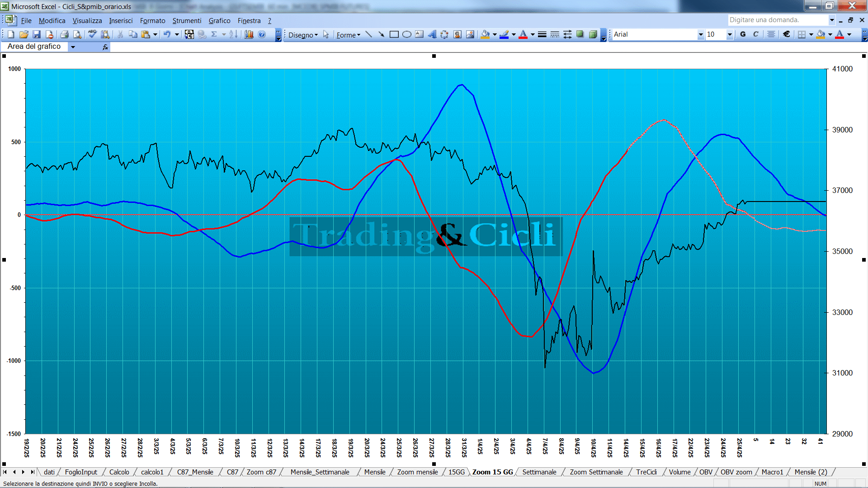
Task: Open the Formato menu
Action: pos(152,21)
